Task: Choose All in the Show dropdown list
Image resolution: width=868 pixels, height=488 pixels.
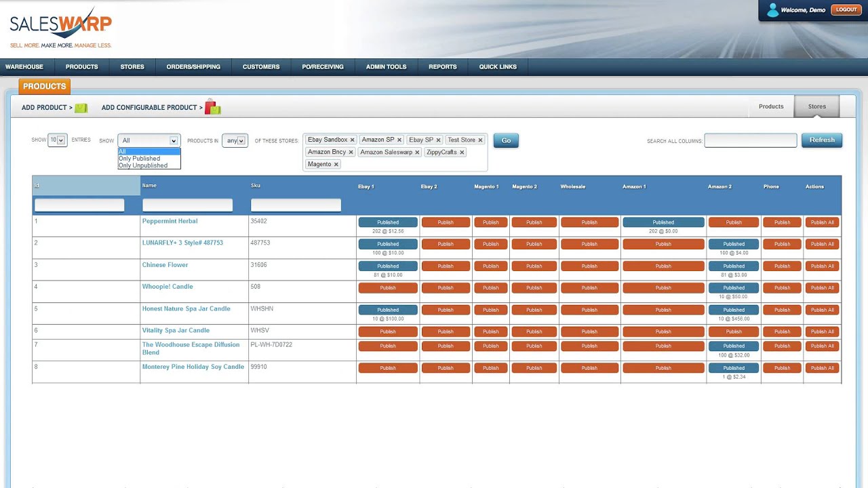Action: [x=149, y=152]
